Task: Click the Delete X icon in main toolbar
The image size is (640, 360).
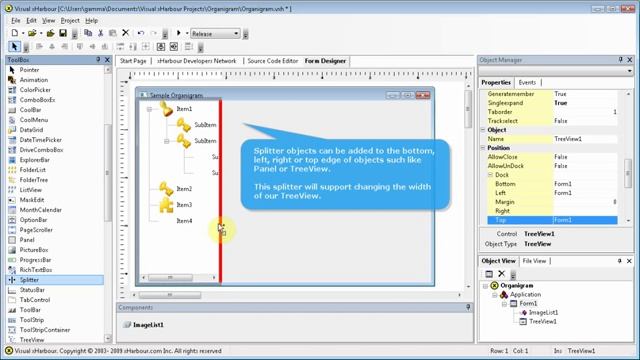Action: [126, 33]
